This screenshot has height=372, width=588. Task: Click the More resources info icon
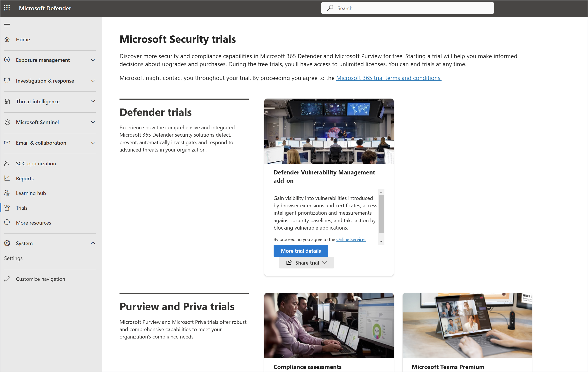[x=7, y=222]
